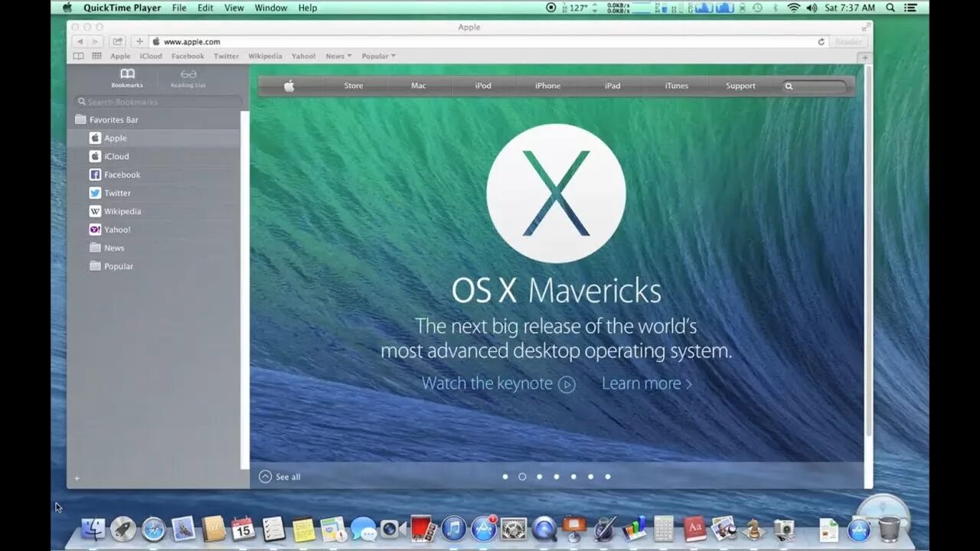Click the Apple logo in site navigation
Screen dimensions: 980x551
click(x=289, y=86)
